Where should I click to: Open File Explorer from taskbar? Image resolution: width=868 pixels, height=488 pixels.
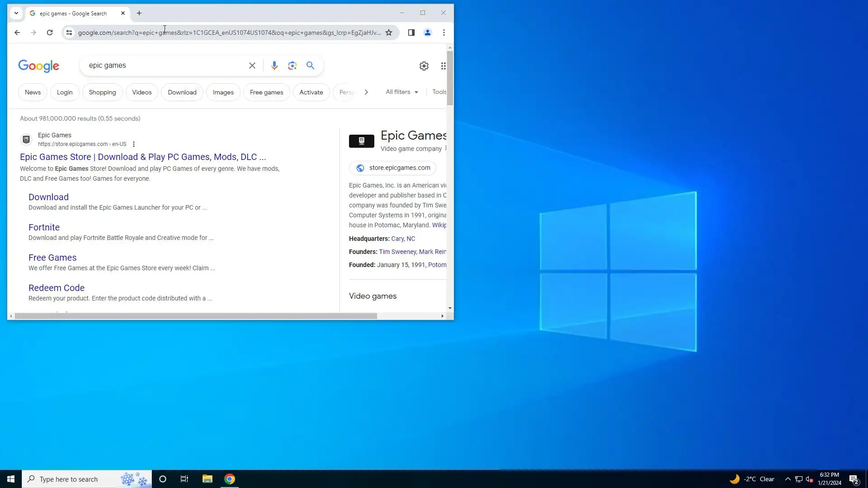(x=207, y=479)
